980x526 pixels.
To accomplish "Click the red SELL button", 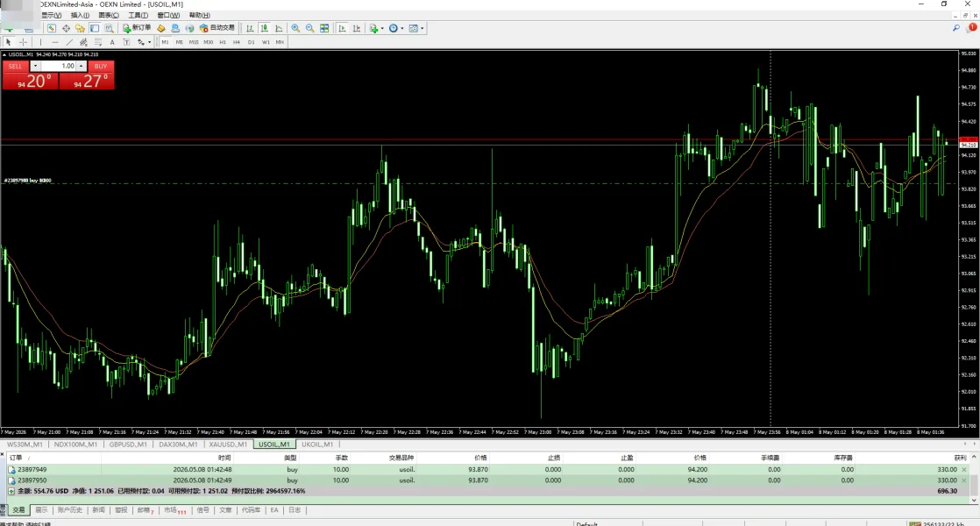I will coord(15,67).
